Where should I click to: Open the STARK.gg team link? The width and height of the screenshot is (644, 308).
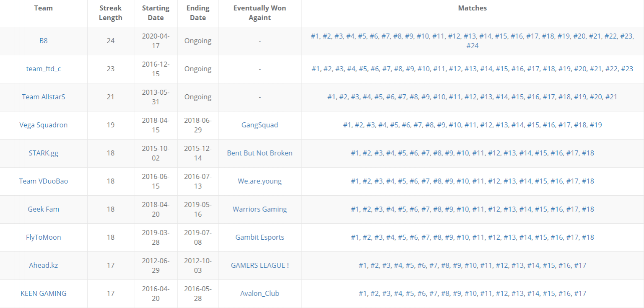[44, 153]
